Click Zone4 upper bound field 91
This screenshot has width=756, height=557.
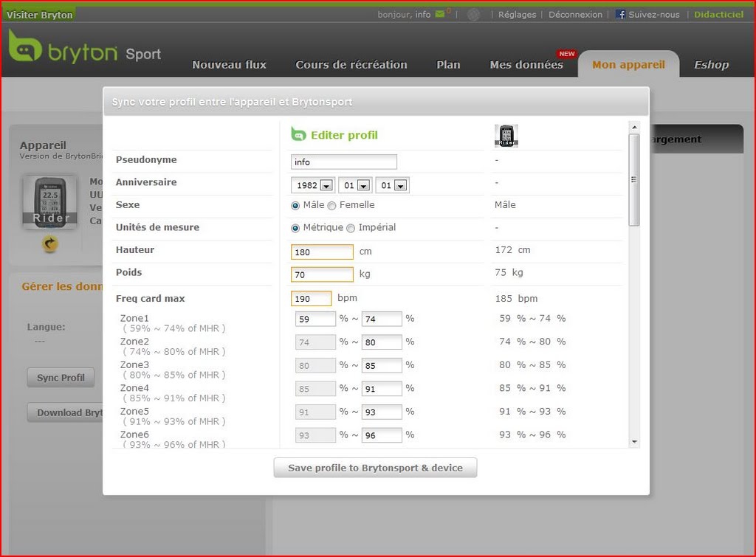pos(382,389)
